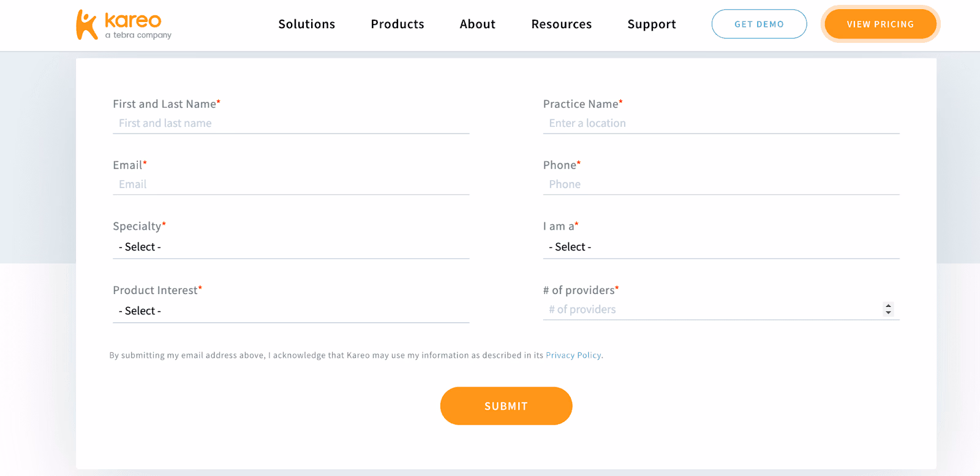
Task: Open the Resources menu
Action: click(562, 24)
